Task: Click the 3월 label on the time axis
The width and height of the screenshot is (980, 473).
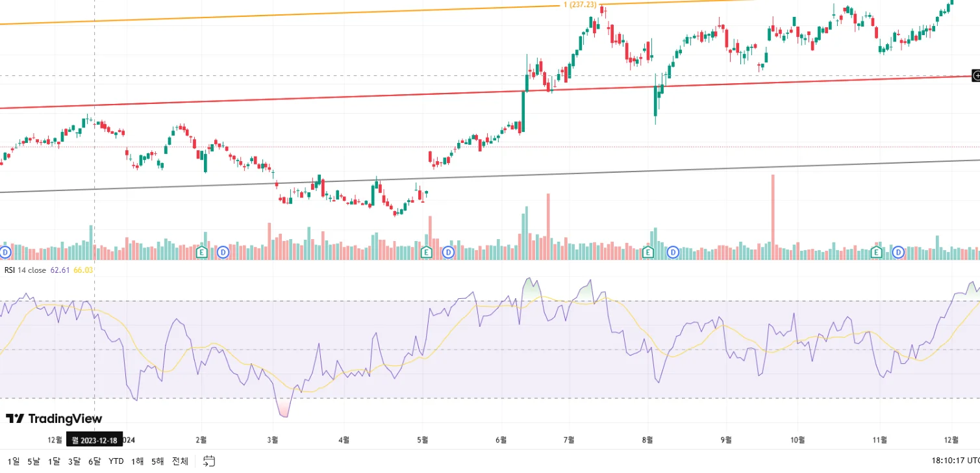Action: [x=273, y=440]
